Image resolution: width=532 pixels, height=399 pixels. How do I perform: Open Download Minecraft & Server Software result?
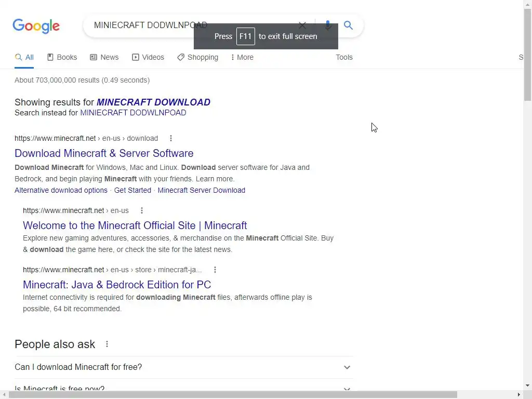click(x=104, y=153)
